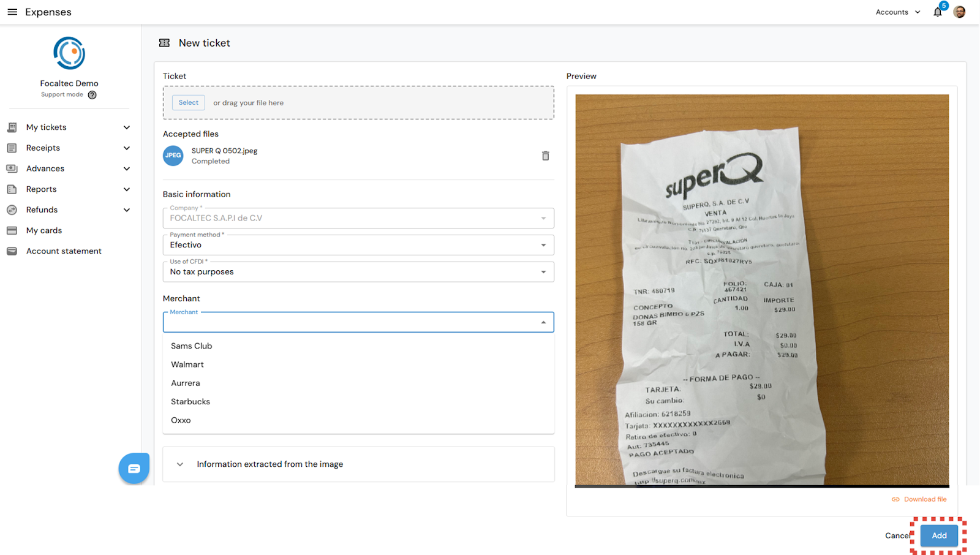980x555 pixels.
Task: Open the Accounts dropdown
Action: click(898, 12)
